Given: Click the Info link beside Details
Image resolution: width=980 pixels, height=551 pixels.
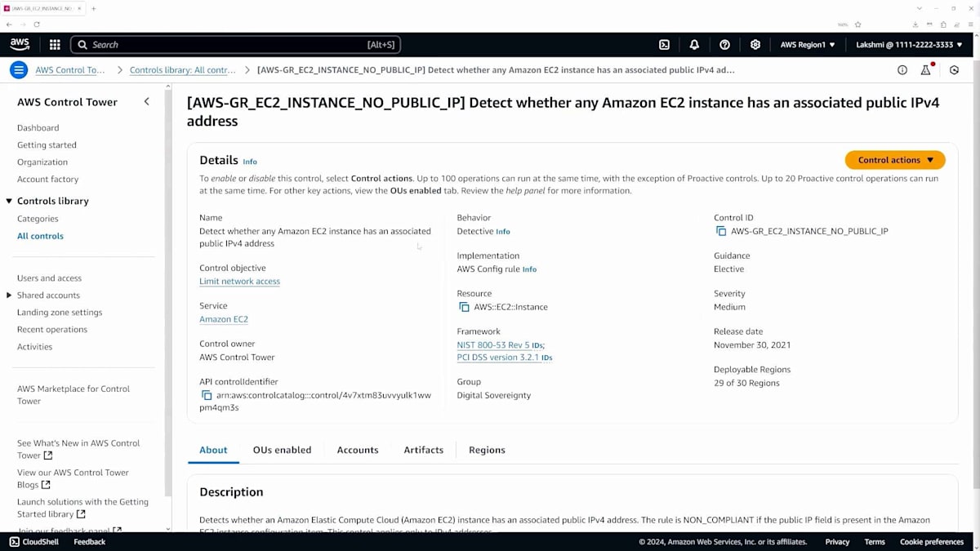Looking at the screenshot, I should (250, 162).
